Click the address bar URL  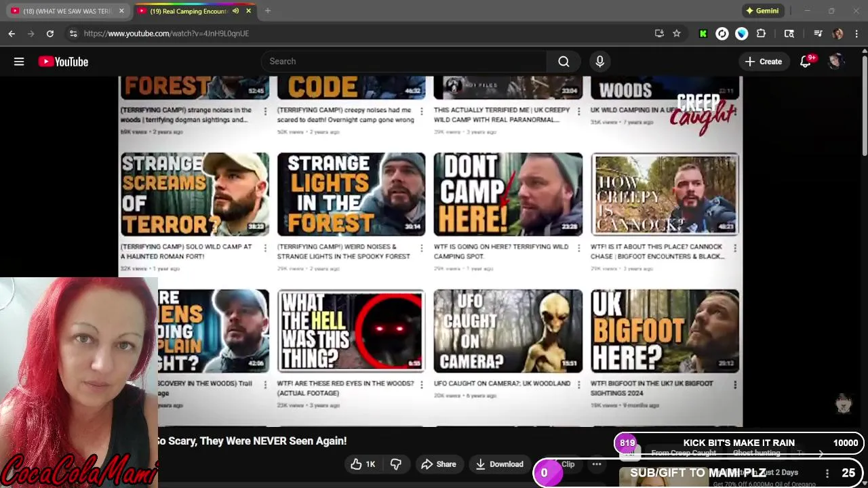[x=166, y=33]
